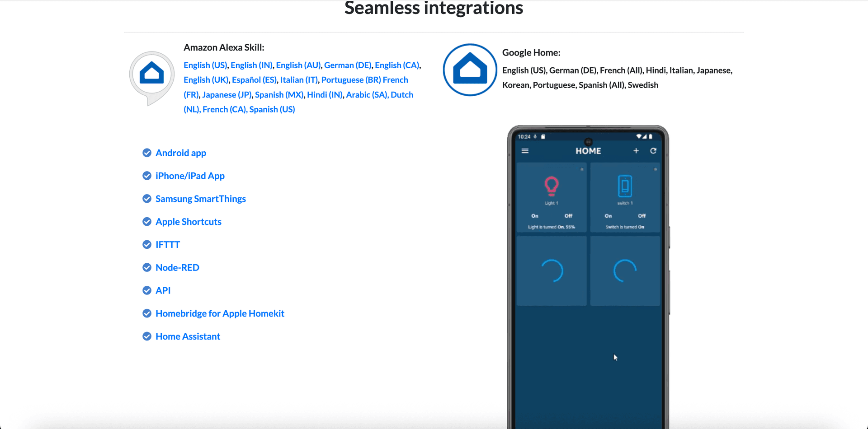Click the Amazon Alexa Skill home icon

click(x=151, y=74)
